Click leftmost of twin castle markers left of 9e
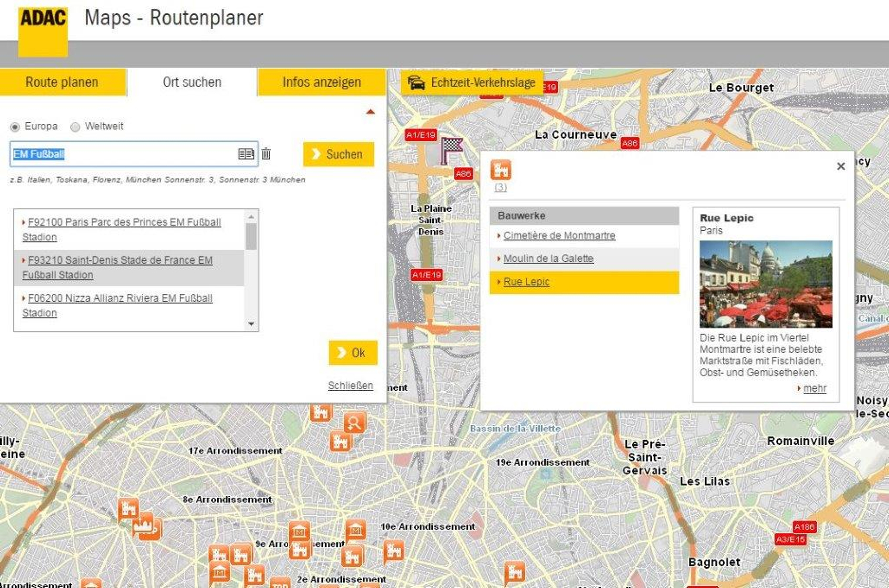This screenshot has height=588, width=889. tap(219, 555)
